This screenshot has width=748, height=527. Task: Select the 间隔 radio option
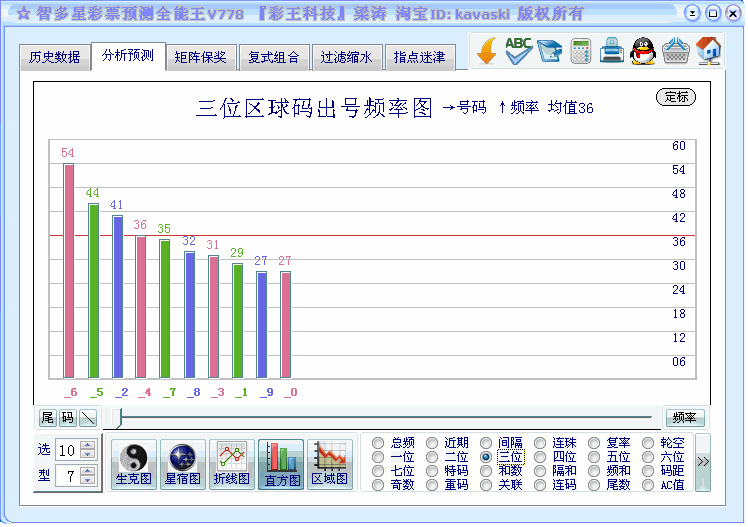click(486, 443)
